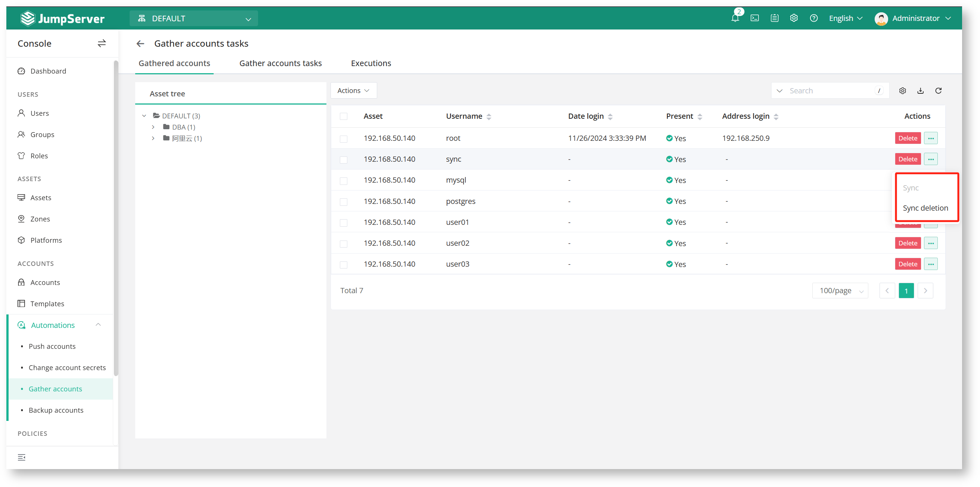Sort by Username column arrows
Screen dimensions: 980x487
click(x=489, y=117)
